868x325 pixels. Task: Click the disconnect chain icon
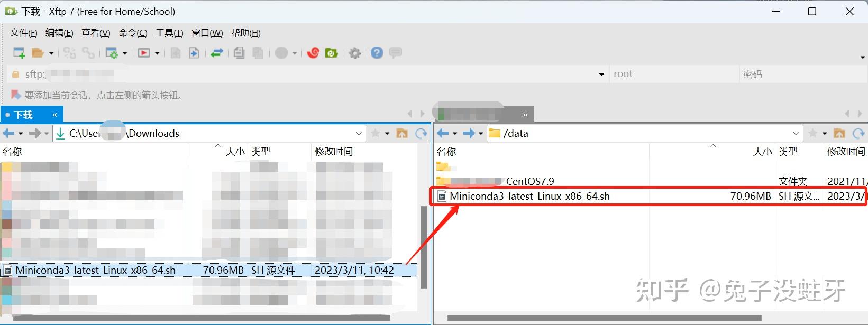click(x=88, y=53)
